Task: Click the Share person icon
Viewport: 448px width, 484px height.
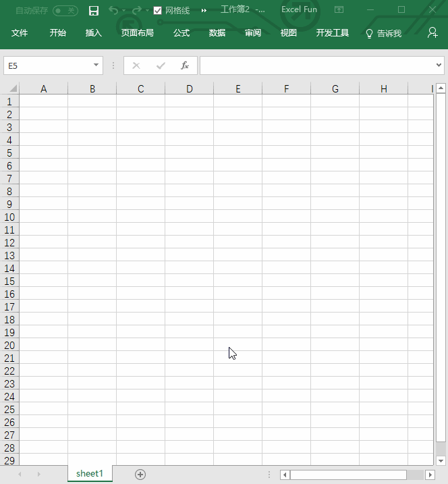Action: [x=432, y=32]
